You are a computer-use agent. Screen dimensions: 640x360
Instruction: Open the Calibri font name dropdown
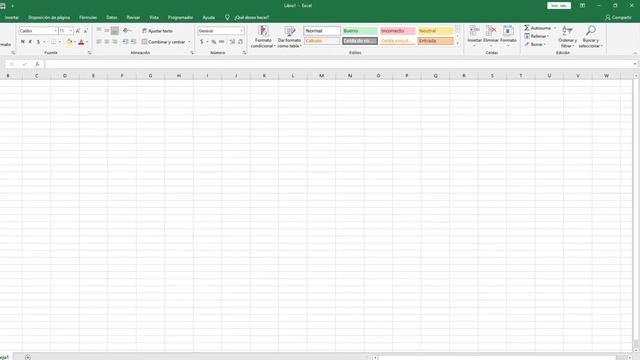pos(55,31)
